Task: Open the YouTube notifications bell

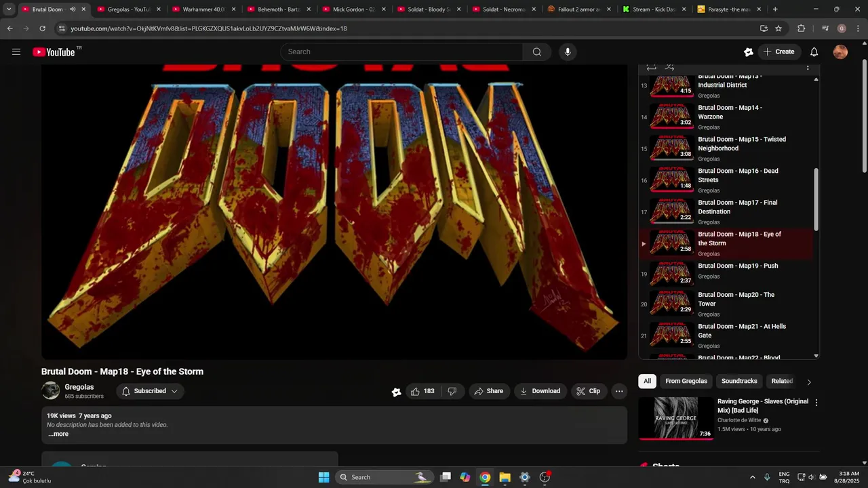Action: (x=814, y=52)
